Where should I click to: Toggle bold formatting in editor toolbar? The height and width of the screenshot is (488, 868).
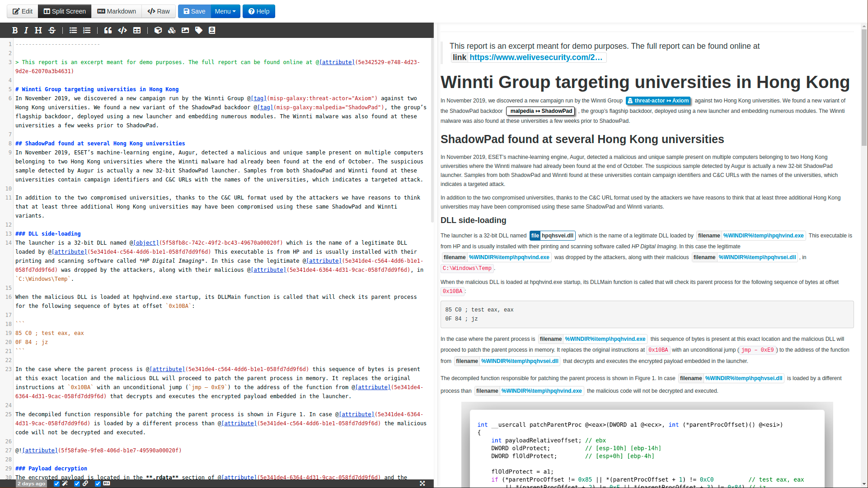(x=15, y=30)
